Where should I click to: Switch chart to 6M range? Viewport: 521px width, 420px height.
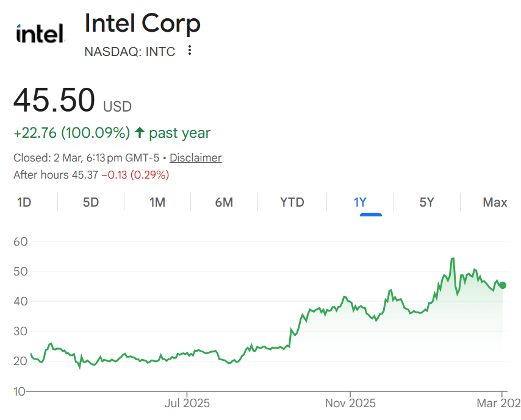pyautogui.click(x=224, y=202)
